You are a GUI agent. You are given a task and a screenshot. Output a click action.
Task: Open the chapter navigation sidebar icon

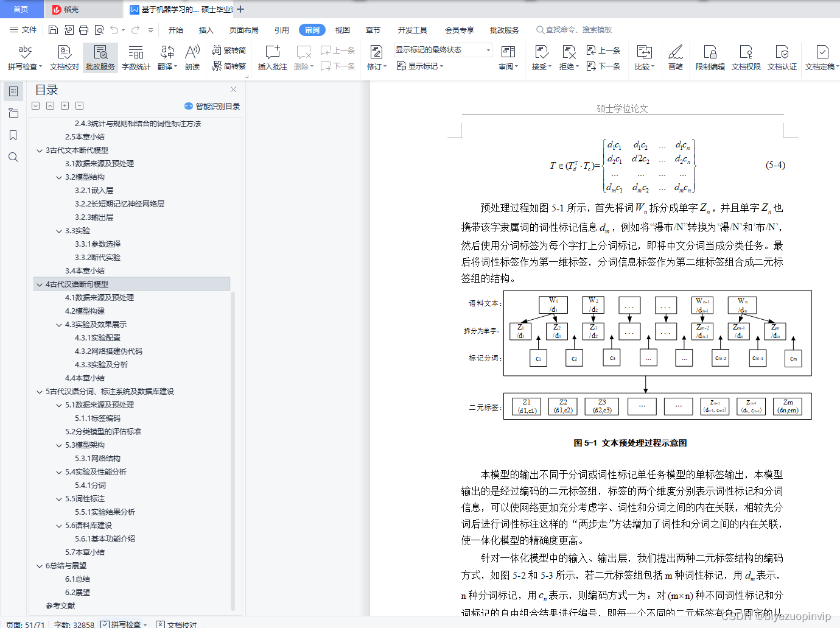pyautogui.click(x=13, y=113)
